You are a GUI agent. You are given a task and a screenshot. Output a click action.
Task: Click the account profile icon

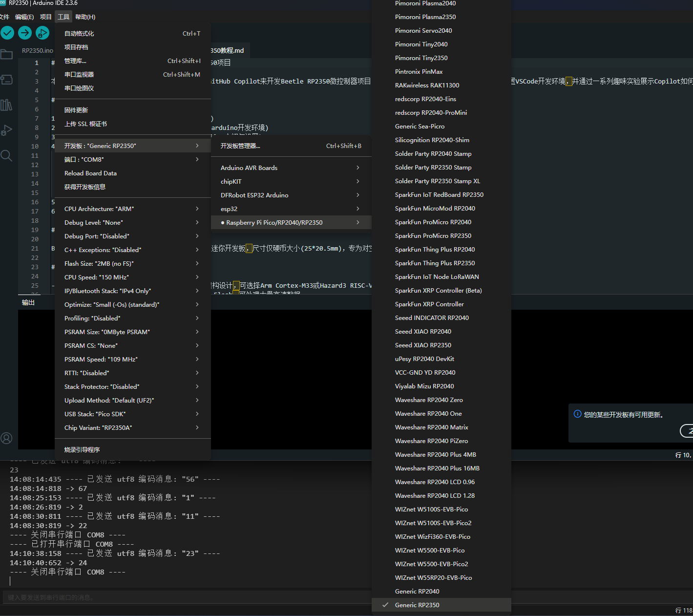[x=6, y=438]
